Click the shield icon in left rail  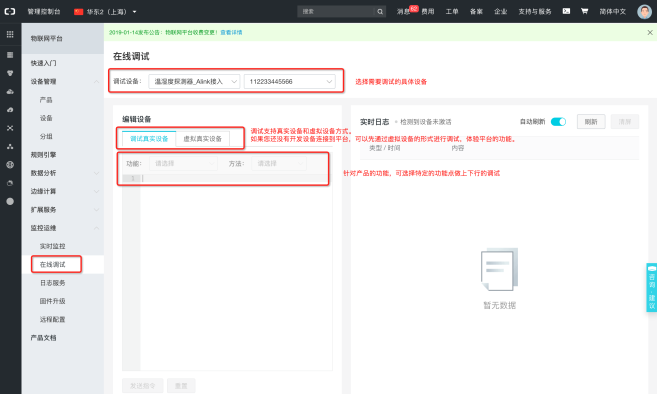[x=10, y=73]
